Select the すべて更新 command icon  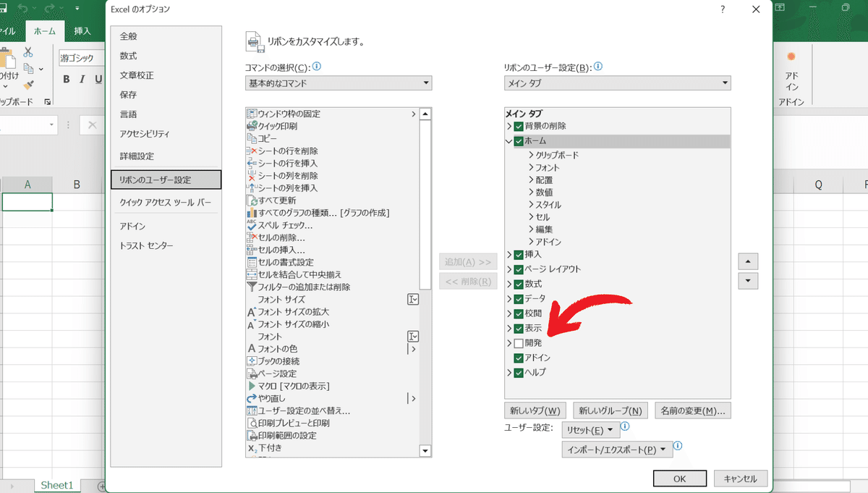pyautogui.click(x=252, y=200)
